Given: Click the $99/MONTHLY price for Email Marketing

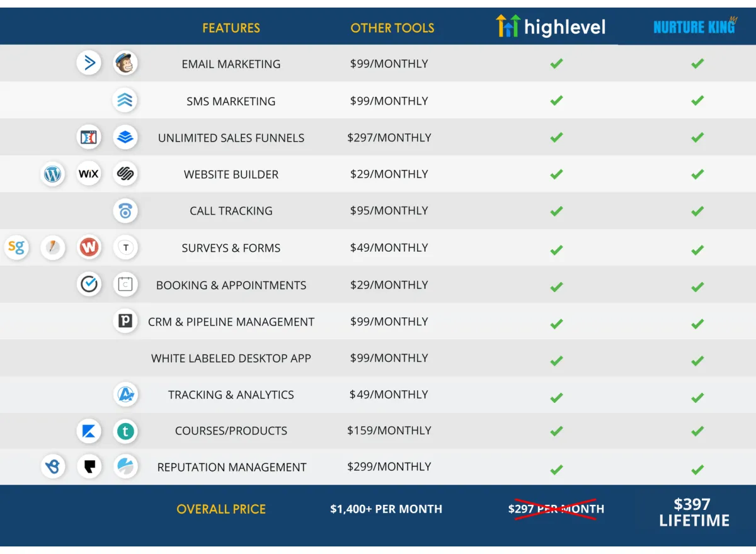Looking at the screenshot, I should 389,64.
